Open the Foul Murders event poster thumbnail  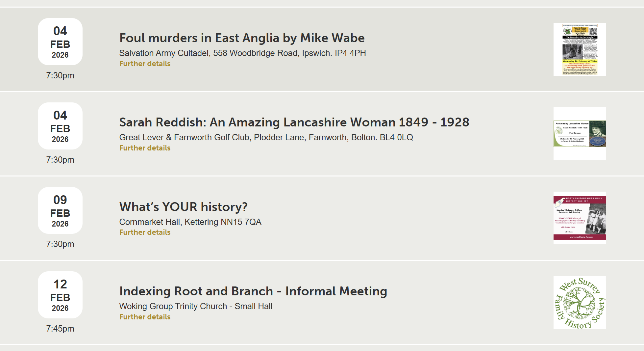pyautogui.click(x=580, y=49)
